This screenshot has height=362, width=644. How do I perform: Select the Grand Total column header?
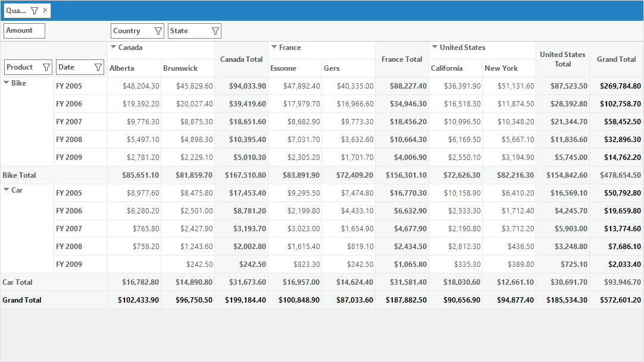[616, 59]
